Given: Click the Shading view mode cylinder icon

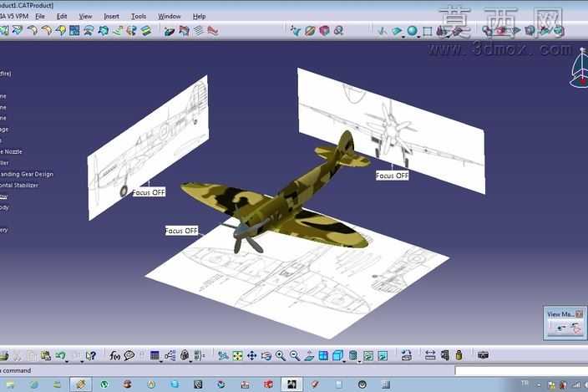Looking at the screenshot, I should click(x=352, y=355).
